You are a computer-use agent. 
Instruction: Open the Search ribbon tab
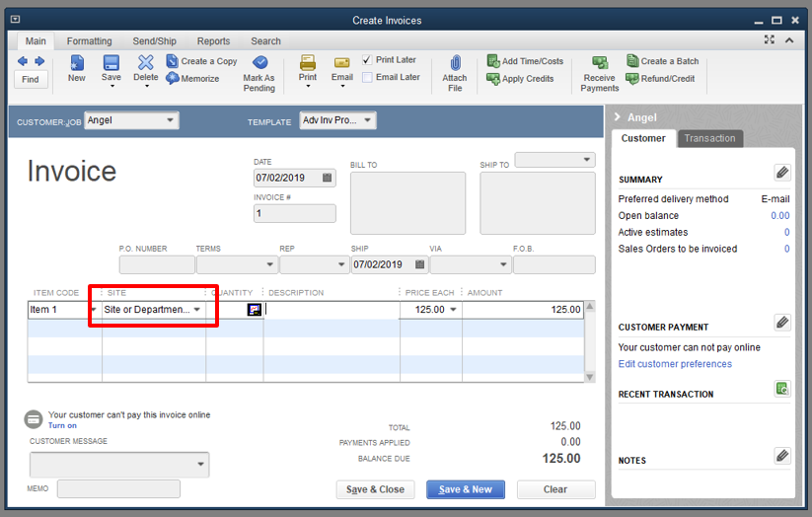click(265, 40)
